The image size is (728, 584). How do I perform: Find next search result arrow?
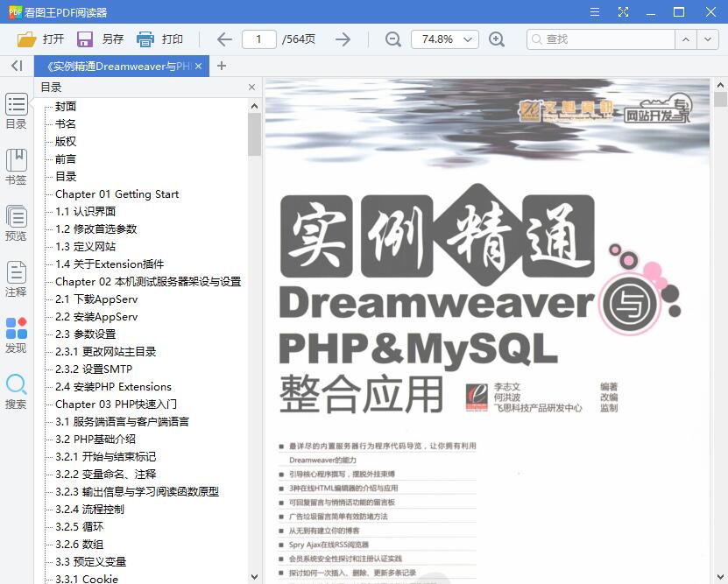708,39
